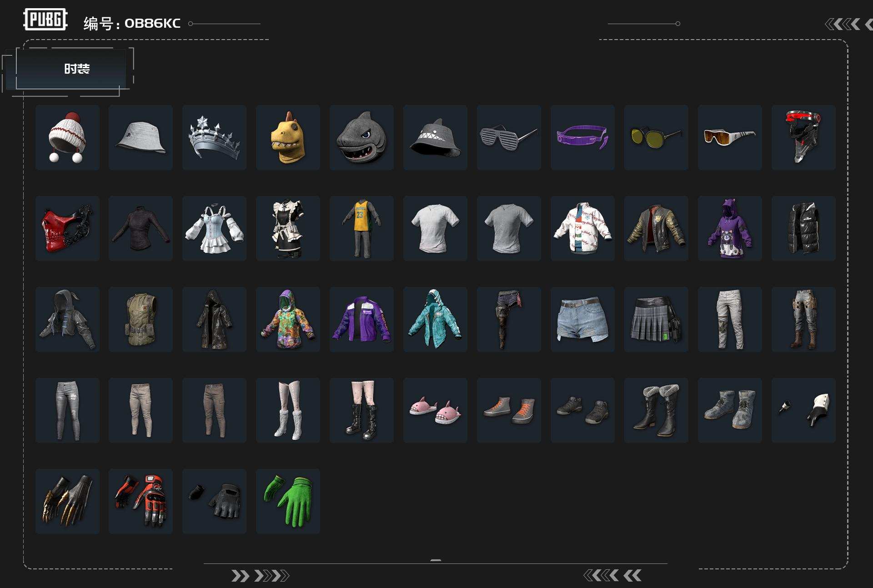Select the red skull half mask
This screenshot has height=588, width=873.
pos(67,228)
